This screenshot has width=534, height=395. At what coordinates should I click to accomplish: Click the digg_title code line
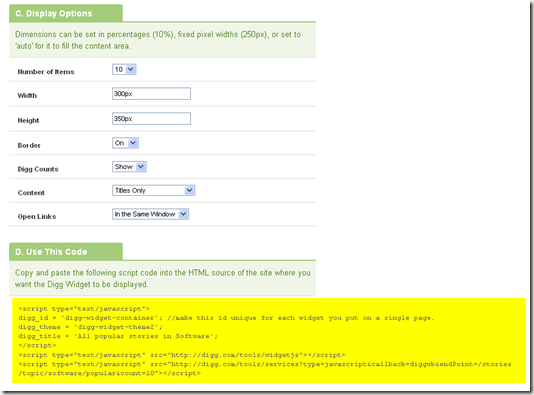point(118,336)
